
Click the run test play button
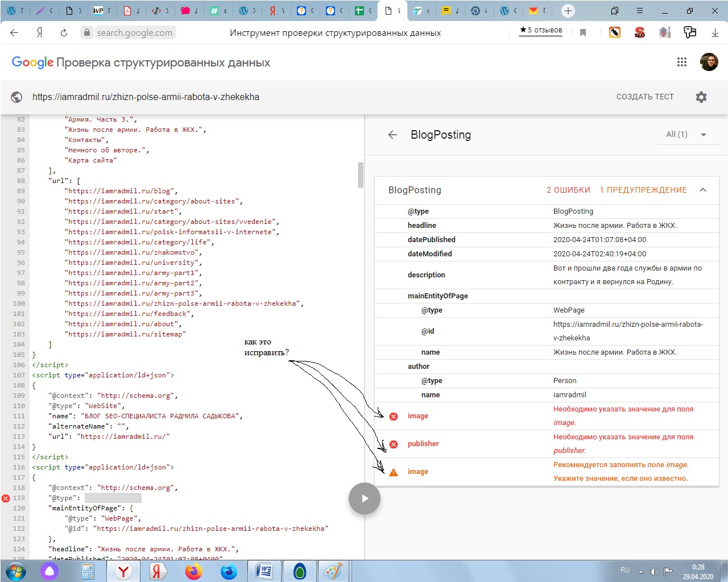point(365,498)
